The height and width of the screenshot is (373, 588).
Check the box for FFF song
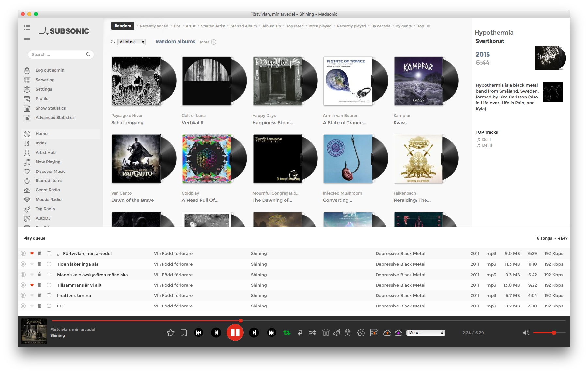click(x=49, y=306)
